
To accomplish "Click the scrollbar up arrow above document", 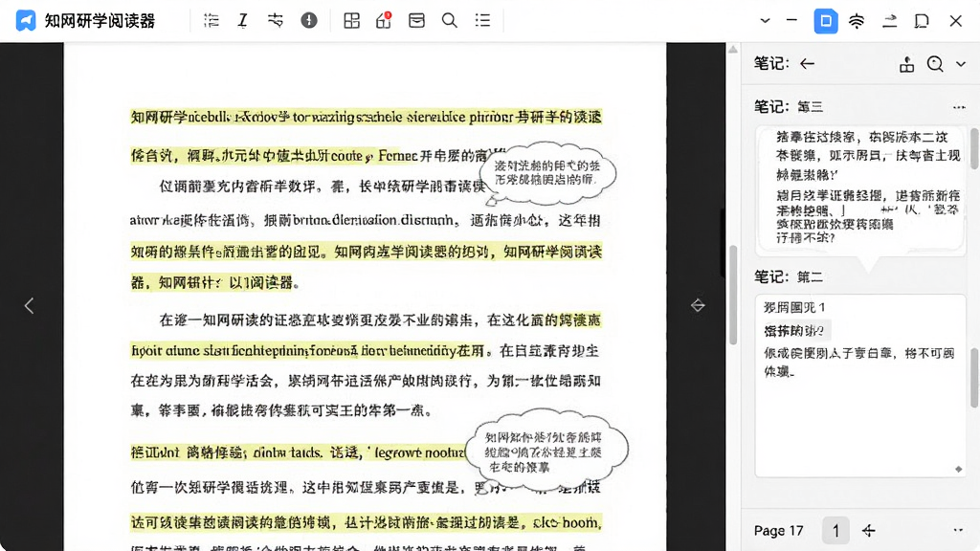I will (733, 50).
